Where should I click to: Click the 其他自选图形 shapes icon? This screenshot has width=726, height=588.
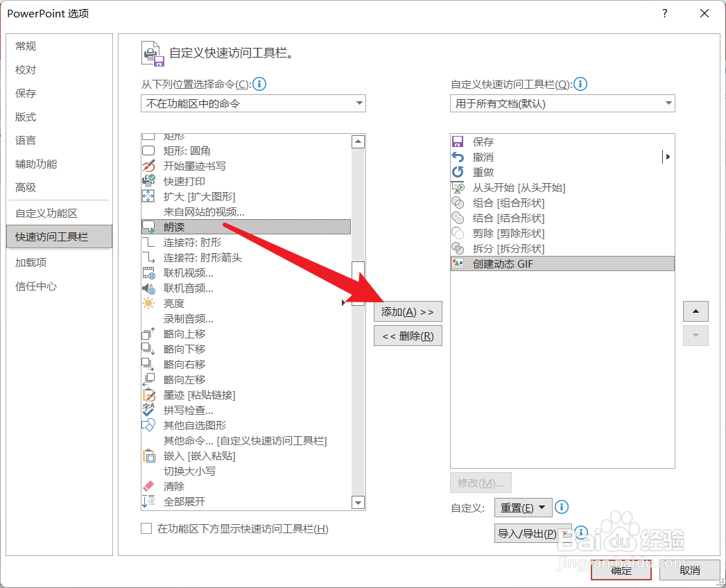click(x=148, y=425)
